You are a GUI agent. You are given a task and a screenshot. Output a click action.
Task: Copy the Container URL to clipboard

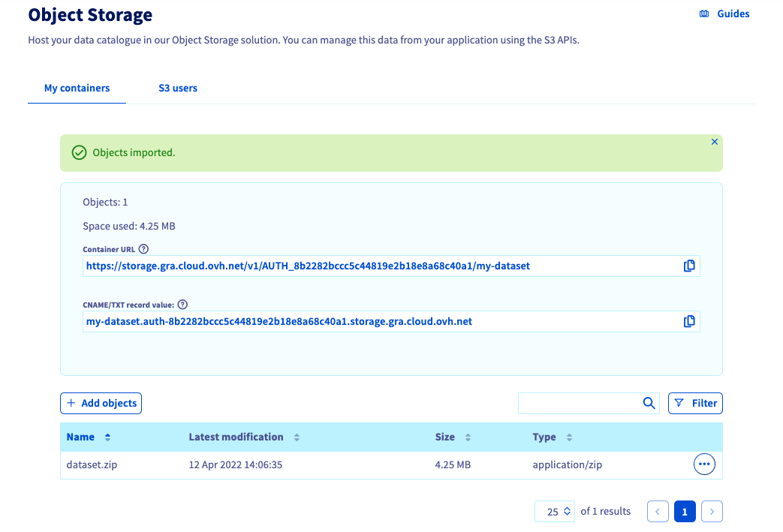click(688, 266)
